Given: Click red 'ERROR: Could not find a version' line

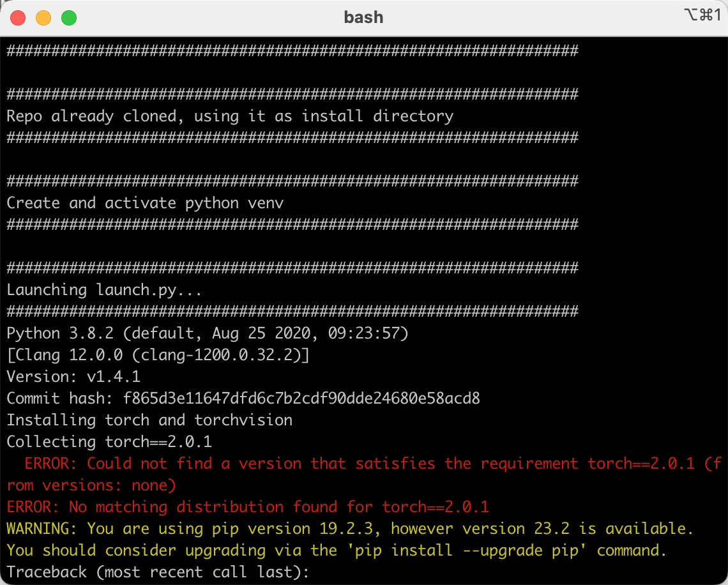Looking at the screenshot, I should click(x=373, y=464).
